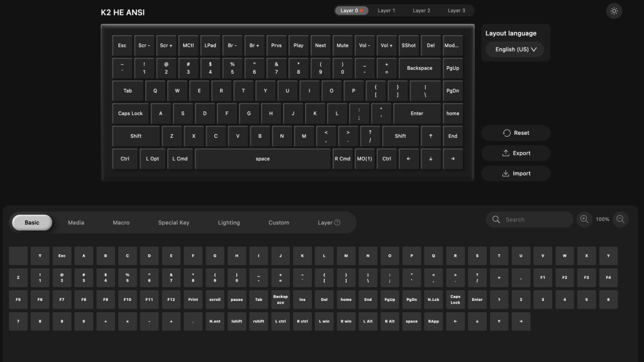Import a keyboard configuration
Viewport: 644px width, 362px height.
pos(516,173)
